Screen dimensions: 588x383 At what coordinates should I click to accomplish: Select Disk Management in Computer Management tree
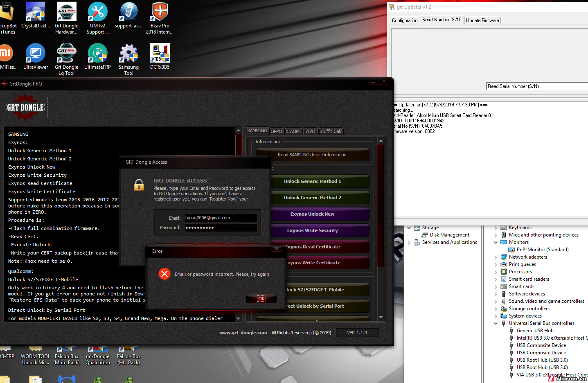449,235
